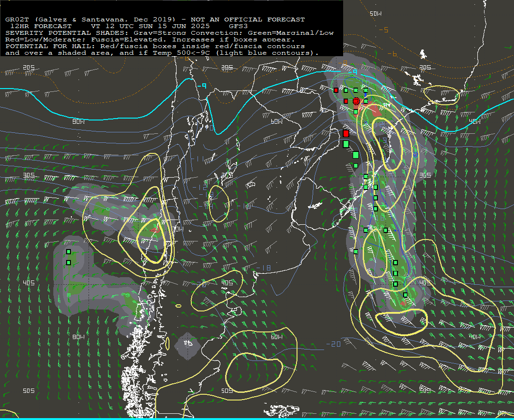Click the orange -5 contour label
Screen dimensions: 514x420
[384, 30]
